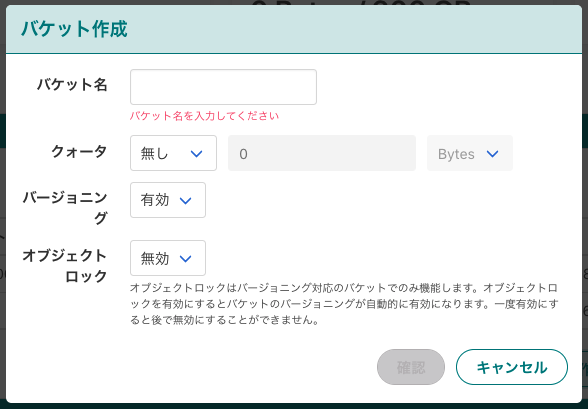This screenshot has width=588, height=409.
Task: Open the バージョニング 有効 dropdown
Action: click(x=168, y=200)
